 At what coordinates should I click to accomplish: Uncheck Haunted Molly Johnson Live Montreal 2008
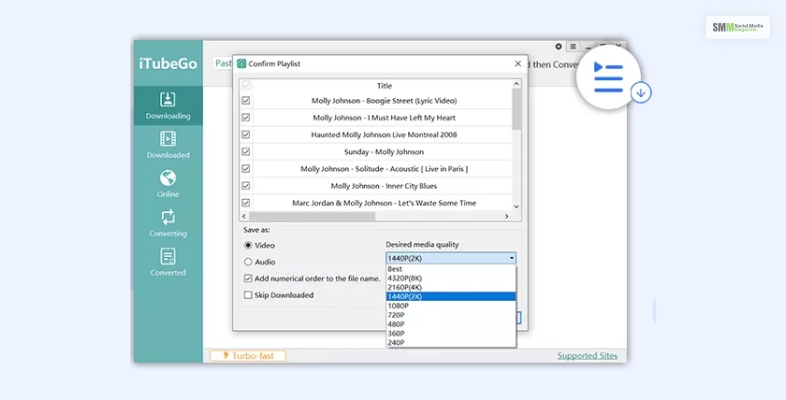[x=246, y=135]
